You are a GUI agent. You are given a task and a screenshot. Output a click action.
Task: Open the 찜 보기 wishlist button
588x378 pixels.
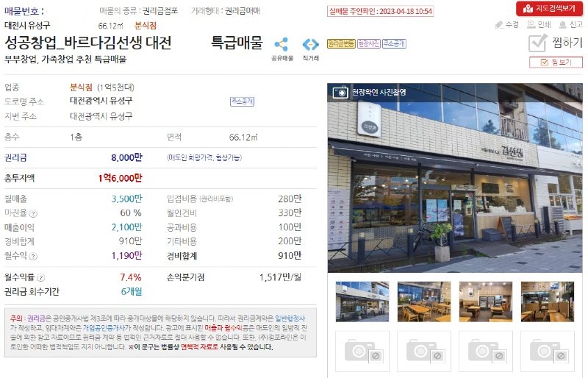coord(556,63)
